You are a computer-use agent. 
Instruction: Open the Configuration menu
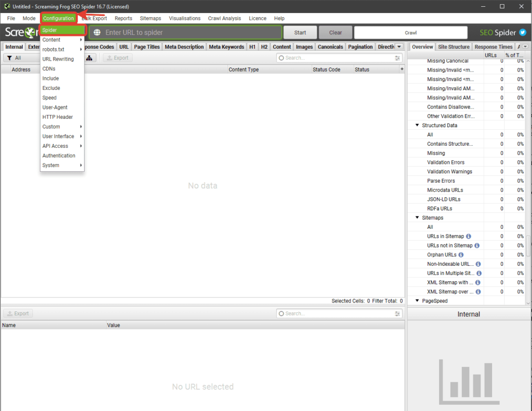[x=58, y=18]
